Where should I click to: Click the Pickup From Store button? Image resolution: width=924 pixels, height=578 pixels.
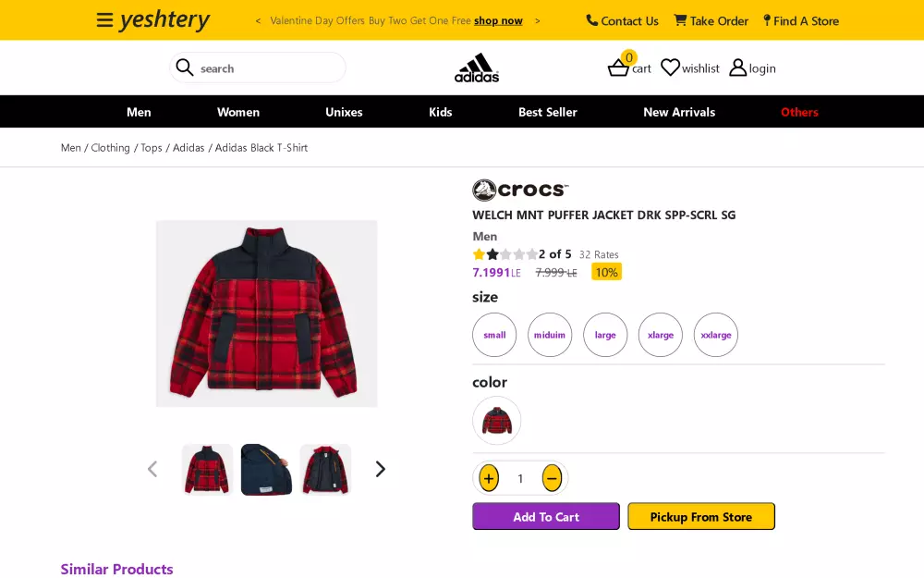[701, 517]
